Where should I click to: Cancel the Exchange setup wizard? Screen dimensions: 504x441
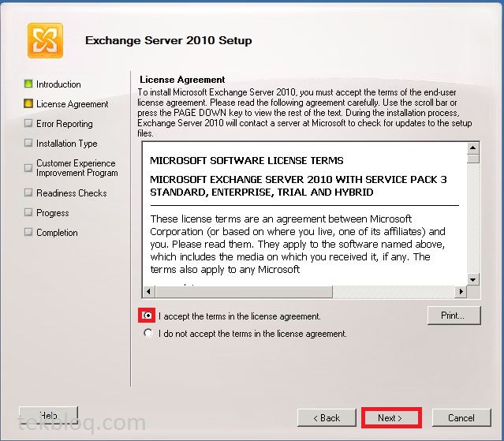pyautogui.click(x=461, y=418)
